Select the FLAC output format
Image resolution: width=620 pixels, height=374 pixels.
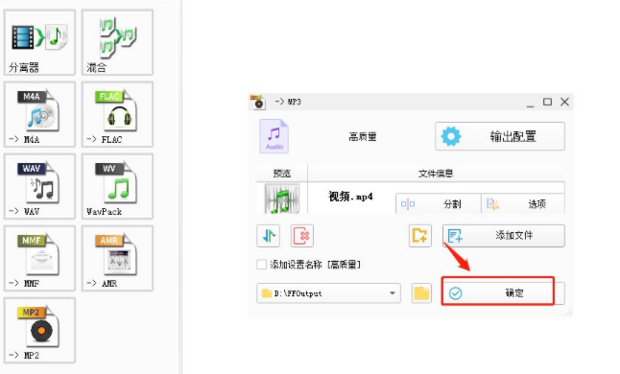coord(117,115)
